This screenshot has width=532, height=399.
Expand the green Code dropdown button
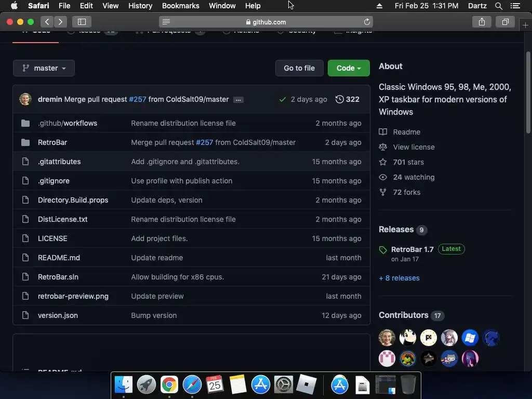(x=349, y=68)
